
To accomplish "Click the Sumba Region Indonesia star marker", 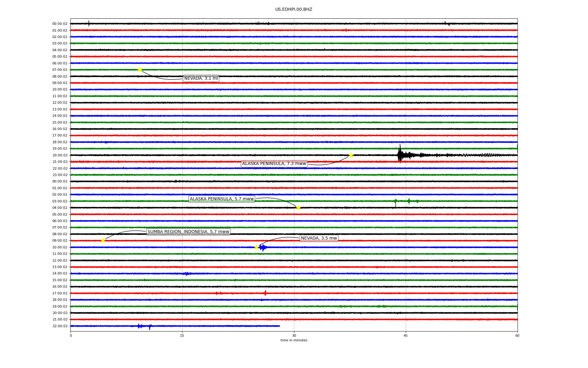I will coord(103,240).
